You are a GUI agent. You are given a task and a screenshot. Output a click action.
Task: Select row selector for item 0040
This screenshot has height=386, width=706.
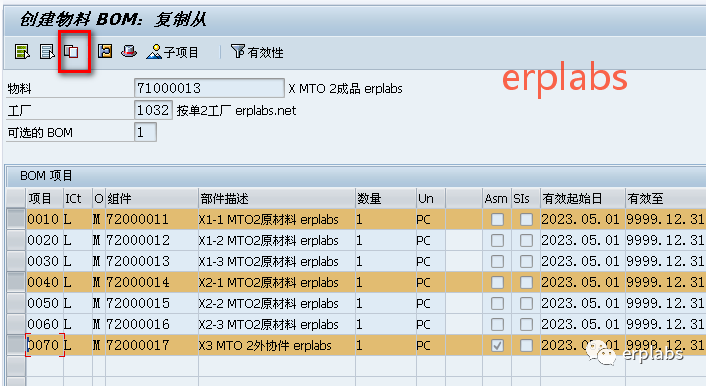pyautogui.click(x=16, y=282)
